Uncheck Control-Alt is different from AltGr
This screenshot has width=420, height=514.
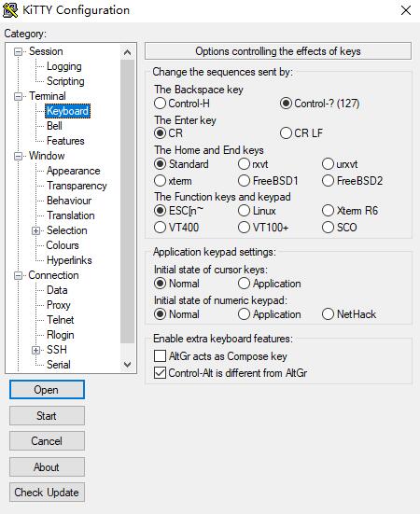click(160, 373)
